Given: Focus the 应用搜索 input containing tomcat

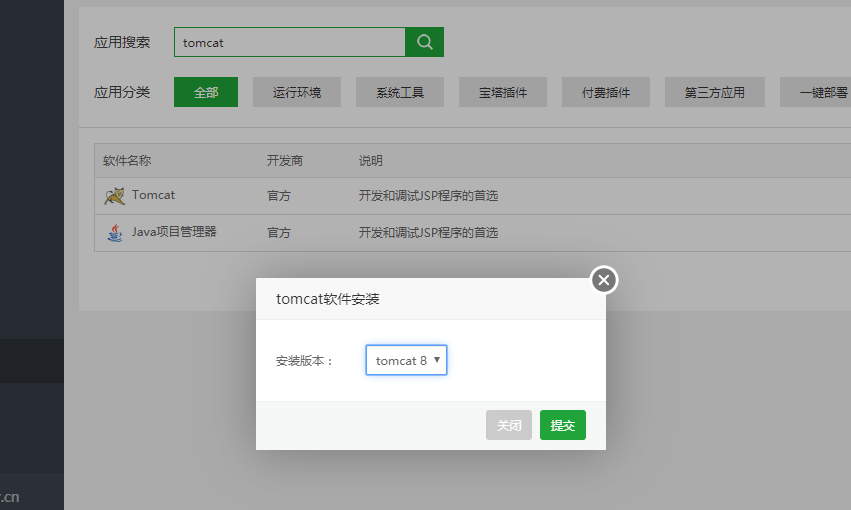Looking at the screenshot, I should pos(290,42).
